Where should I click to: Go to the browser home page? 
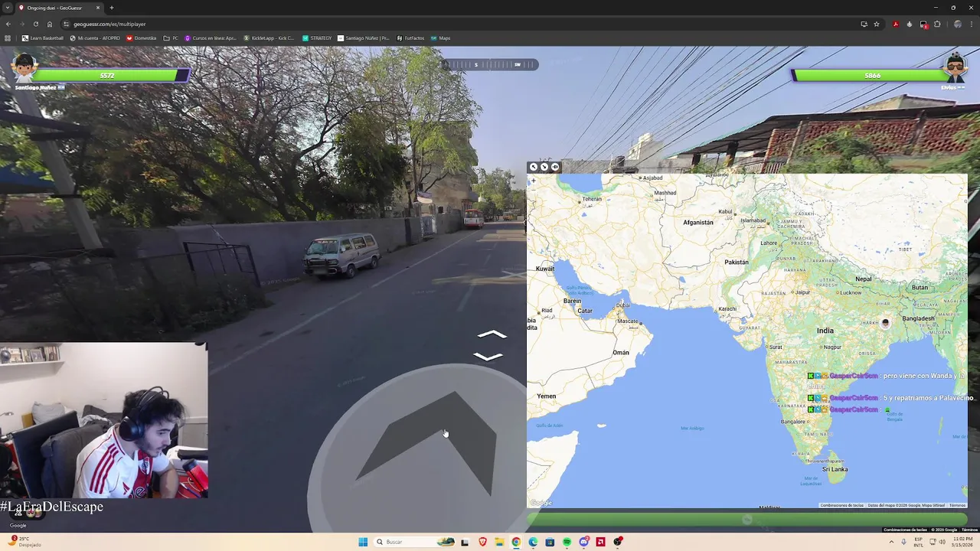pos(50,24)
